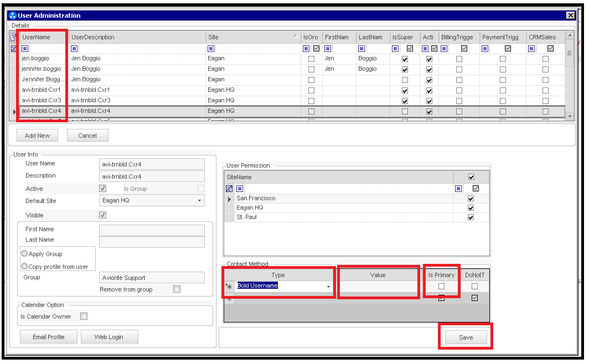589x364 pixels.
Task: Open the PaymentTrigg column filter icon
Action: 485,49
